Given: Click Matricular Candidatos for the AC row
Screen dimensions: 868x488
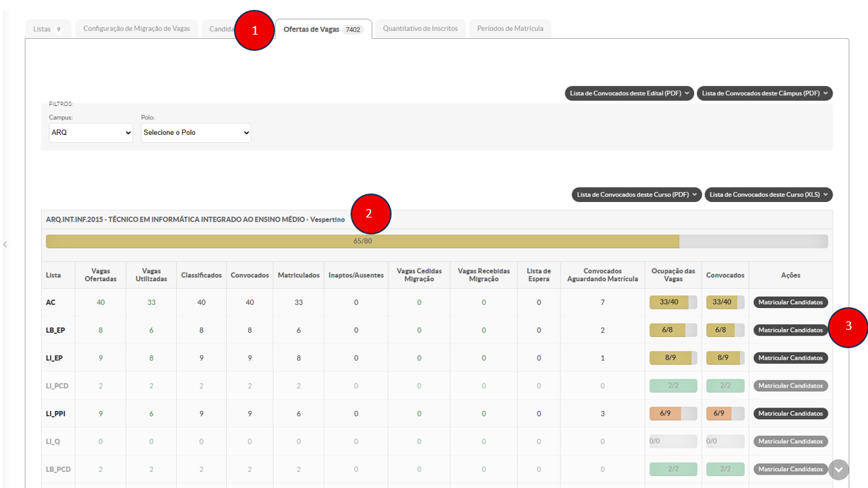Looking at the screenshot, I should click(790, 302).
